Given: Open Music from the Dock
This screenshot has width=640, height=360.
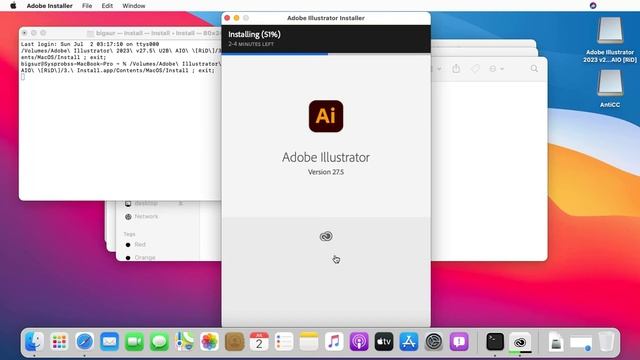Looking at the screenshot, I should tap(334, 342).
